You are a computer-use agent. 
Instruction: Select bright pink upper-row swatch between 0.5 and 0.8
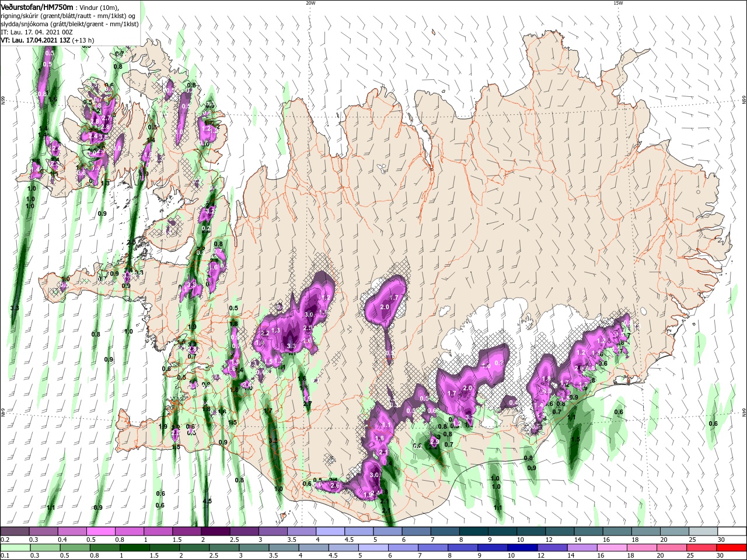(101, 531)
